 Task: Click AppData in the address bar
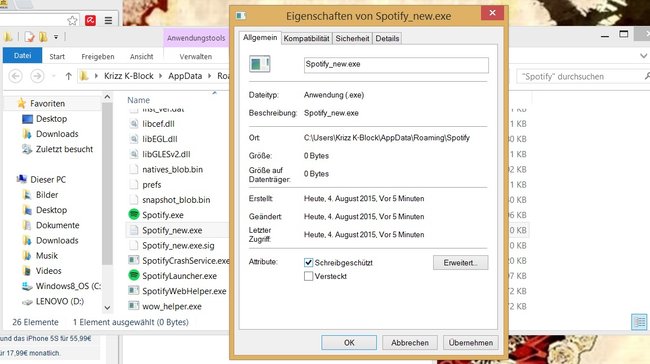185,76
